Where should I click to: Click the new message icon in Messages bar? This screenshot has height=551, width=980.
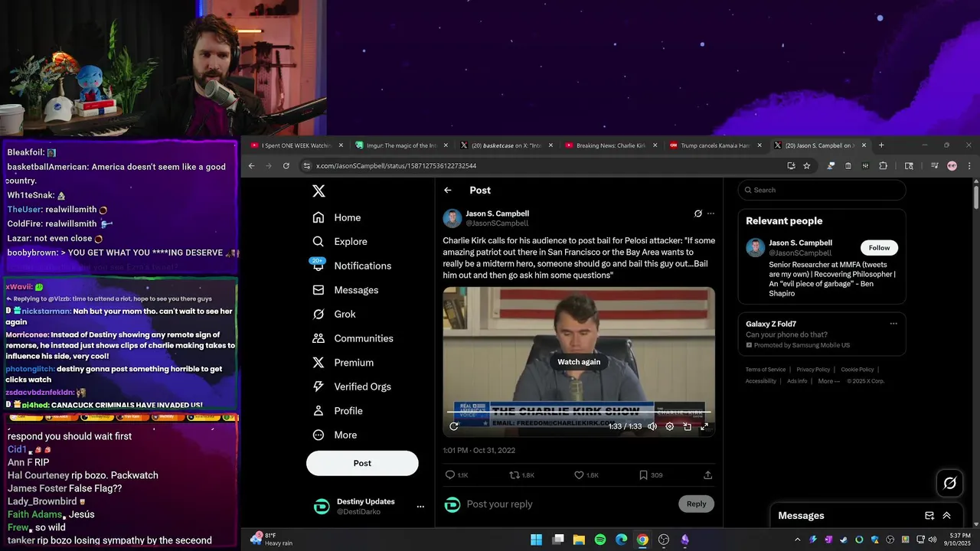point(929,516)
